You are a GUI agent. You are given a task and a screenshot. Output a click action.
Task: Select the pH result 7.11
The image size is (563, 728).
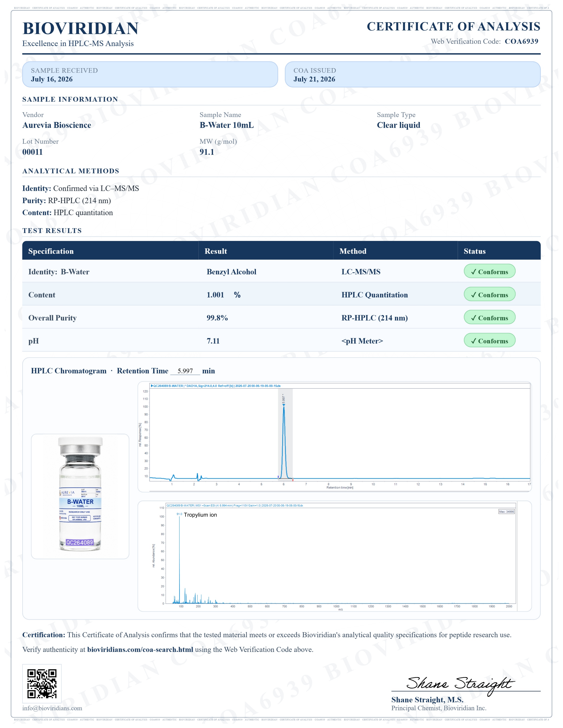213,341
